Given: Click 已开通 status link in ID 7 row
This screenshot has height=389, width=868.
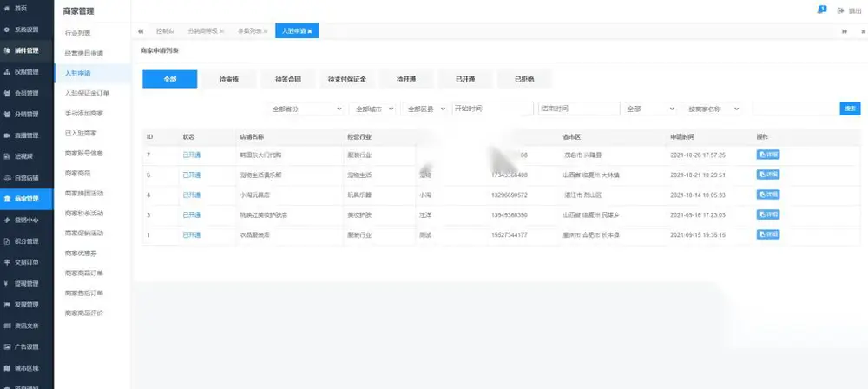Looking at the screenshot, I should coord(192,155).
